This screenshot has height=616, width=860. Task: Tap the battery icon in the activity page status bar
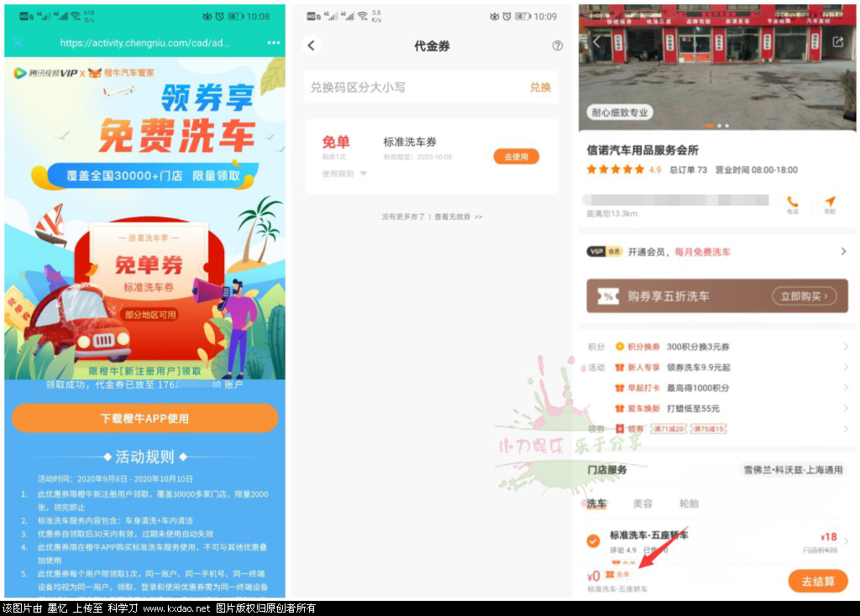pos(235,17)
